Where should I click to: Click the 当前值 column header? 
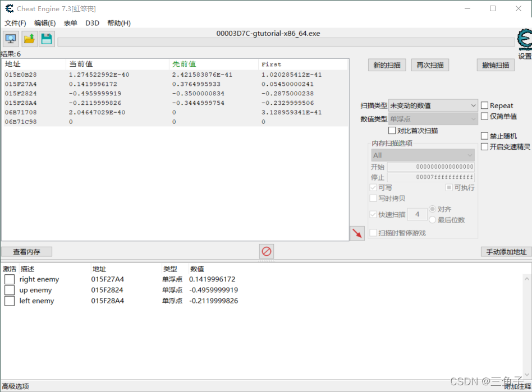[x=117, y=64]
